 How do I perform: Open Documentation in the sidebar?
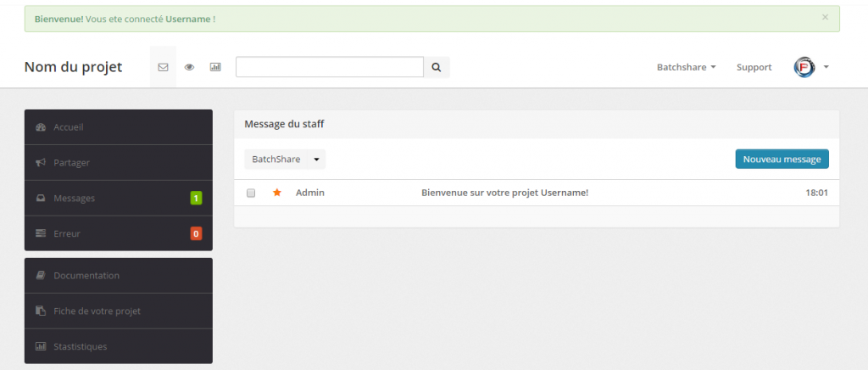click(x=119, y=276)
